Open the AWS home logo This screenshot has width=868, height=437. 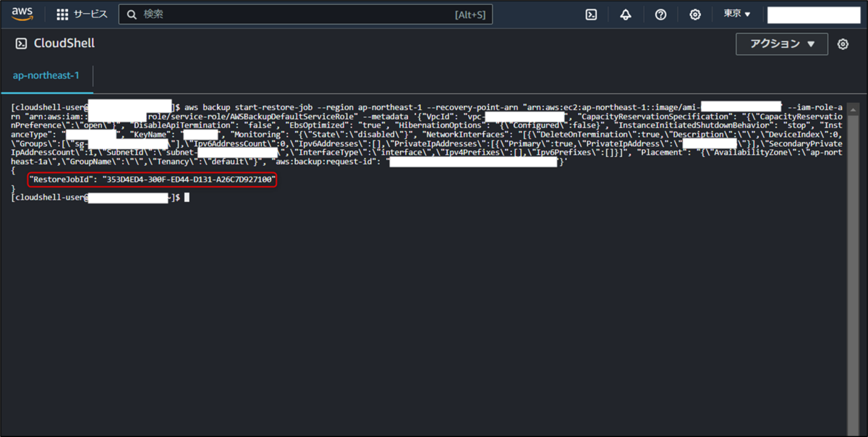click(22, 14)
